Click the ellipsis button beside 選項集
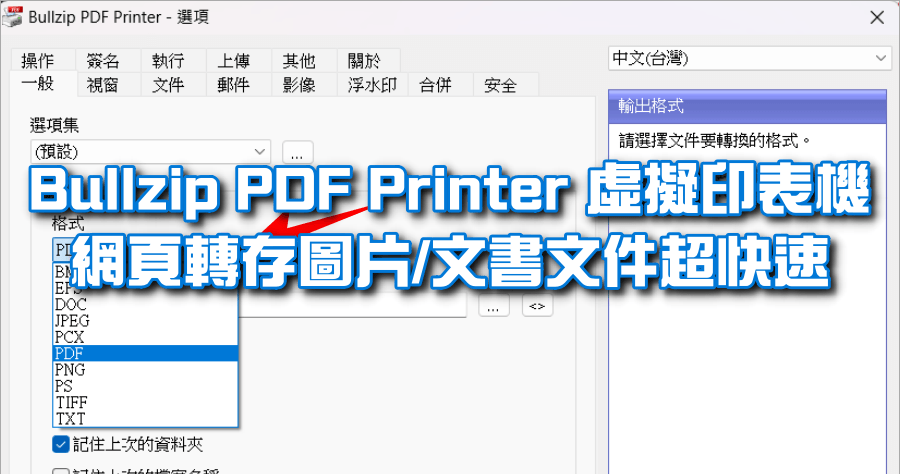 click(x=297, y=152)
